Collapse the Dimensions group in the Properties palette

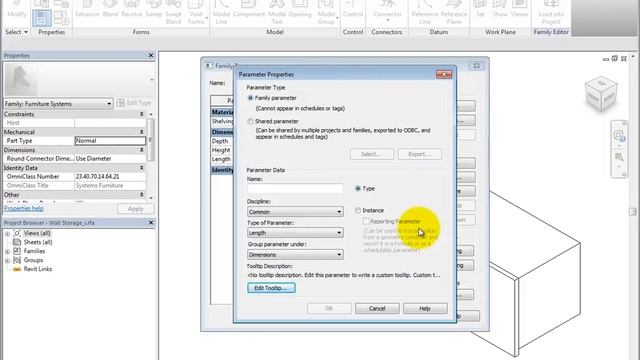coord(141,150)
